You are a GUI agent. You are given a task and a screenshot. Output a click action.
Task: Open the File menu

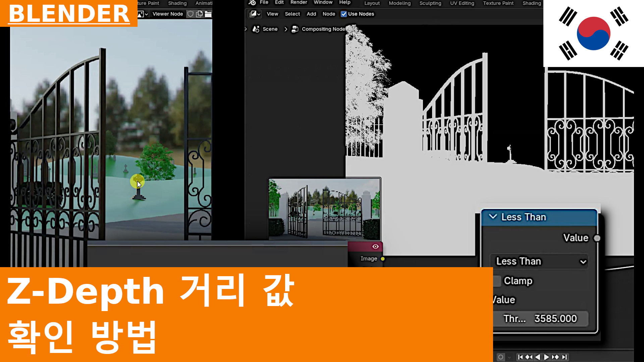[x=264, y=3]
